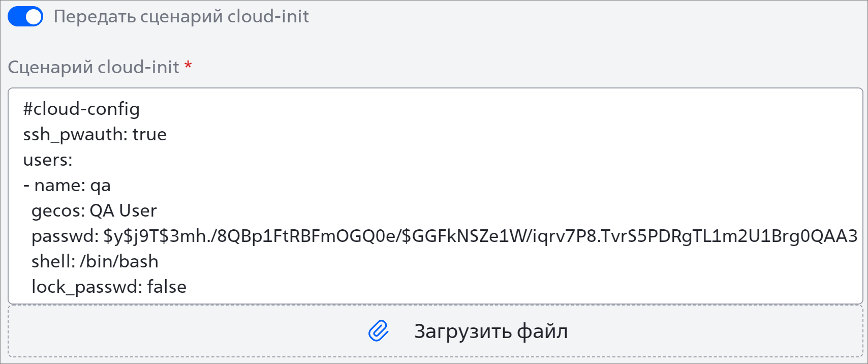This screenshot has width=868, height=364.
Task: Click the 'Передать сценарий cloud-init' toggle label
Action: click(x=181, y=17)
